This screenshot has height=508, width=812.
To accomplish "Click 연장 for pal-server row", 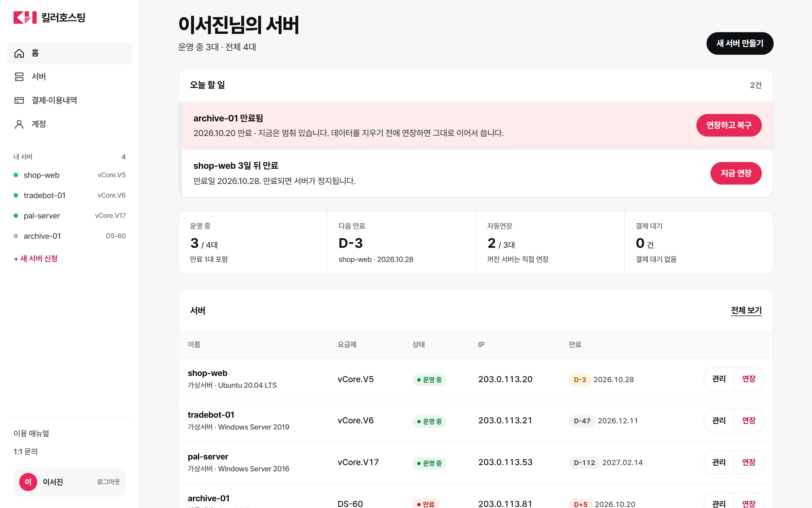I will 749,462.
